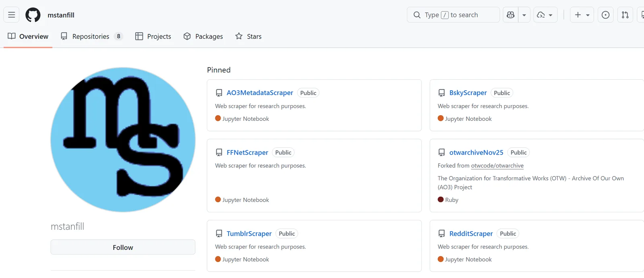Click the search magnifier icon
Image resolution: width=644 pixels, height=278 pixels.
click(417, 15)
